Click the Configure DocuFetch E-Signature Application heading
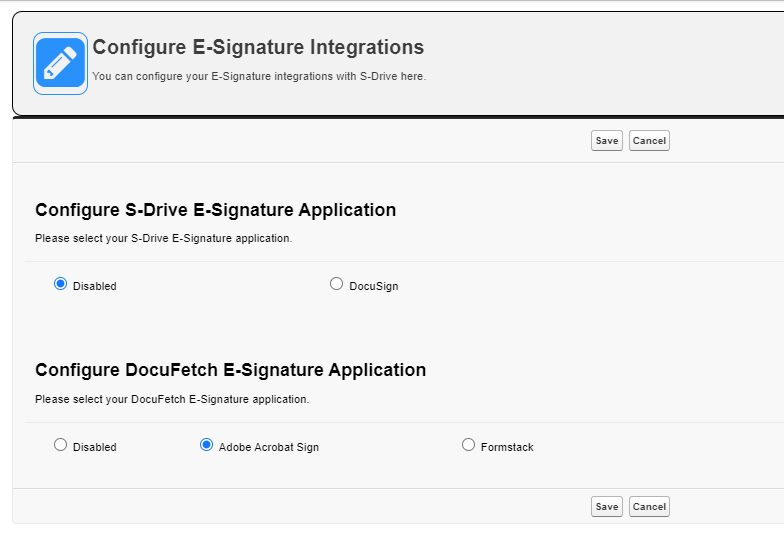Screen dimensions: 784x540 pyautogui.click(x=230, y=370)
